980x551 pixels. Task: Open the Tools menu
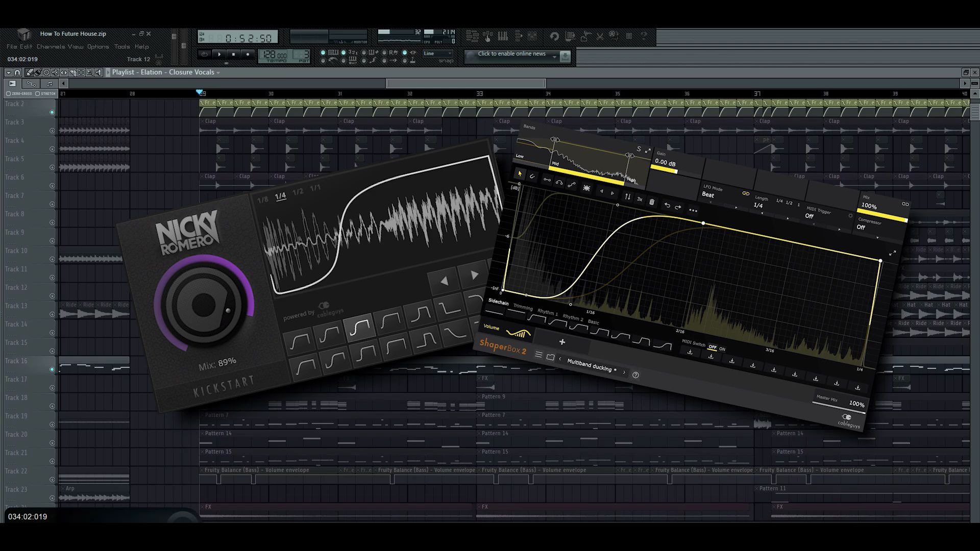(x=122, y=46)
